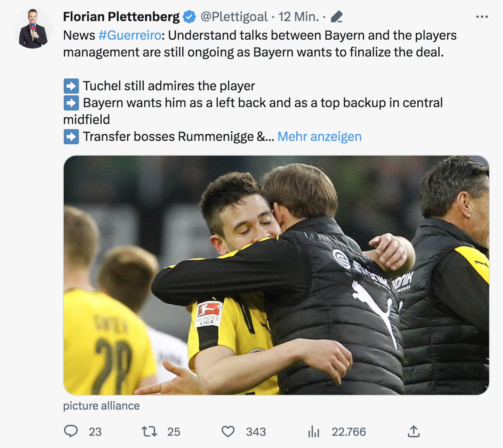Expand tweet with "Mehr anzeigen"
503x448 pixels.
pos(319,136)
